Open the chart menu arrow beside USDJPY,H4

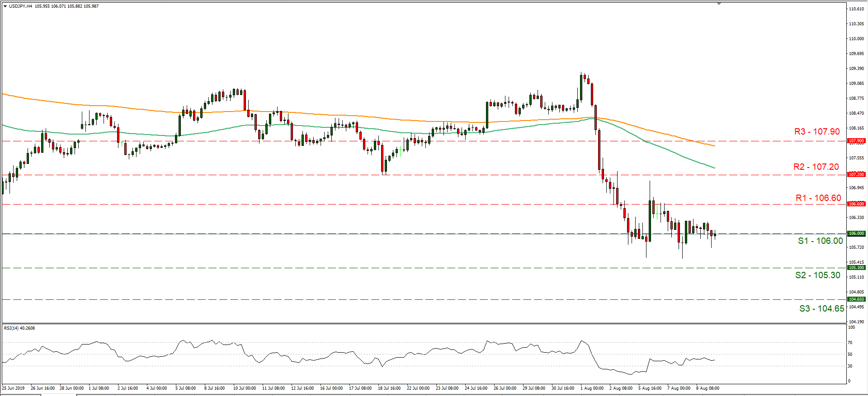[5, 6]
